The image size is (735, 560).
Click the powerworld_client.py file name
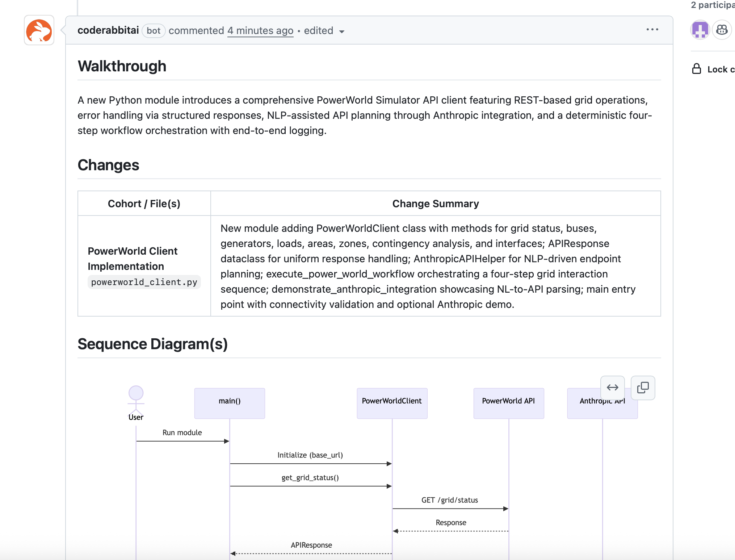tap(144, 282)
